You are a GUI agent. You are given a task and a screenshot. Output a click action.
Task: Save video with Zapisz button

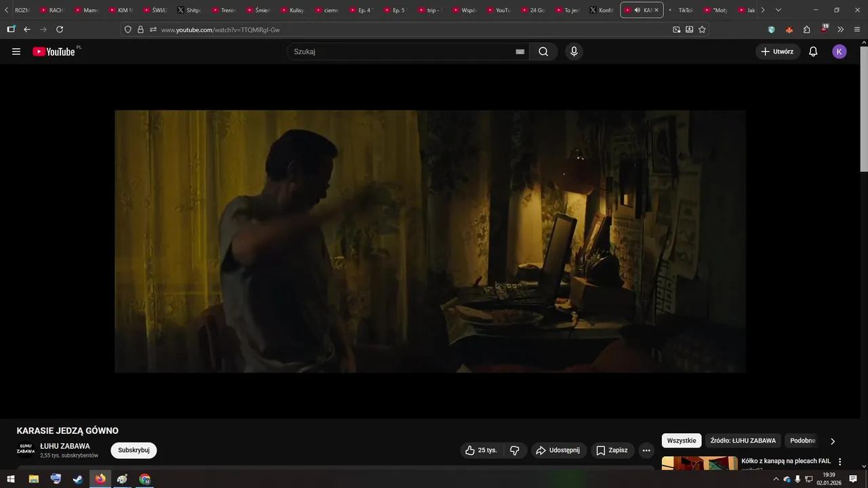click(x=612, y=450)
